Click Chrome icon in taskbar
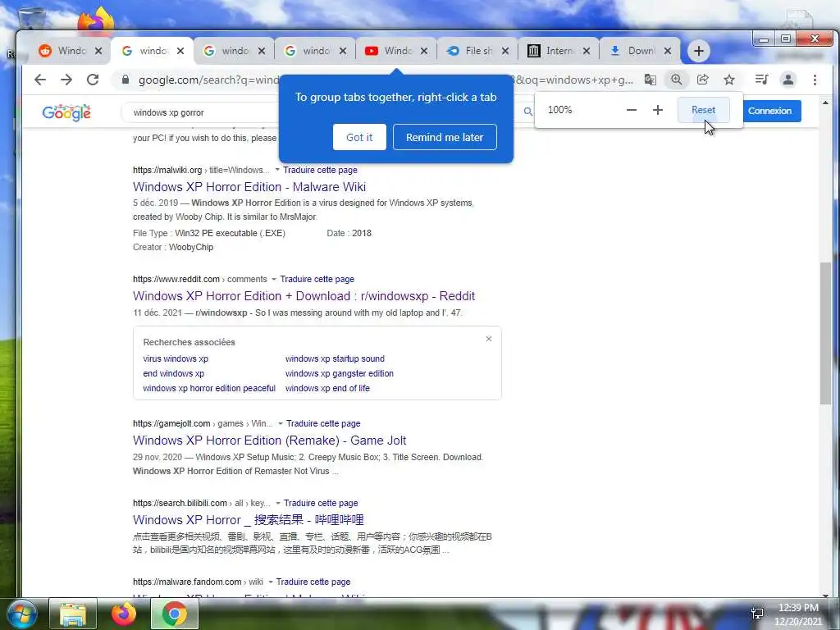 174,614
